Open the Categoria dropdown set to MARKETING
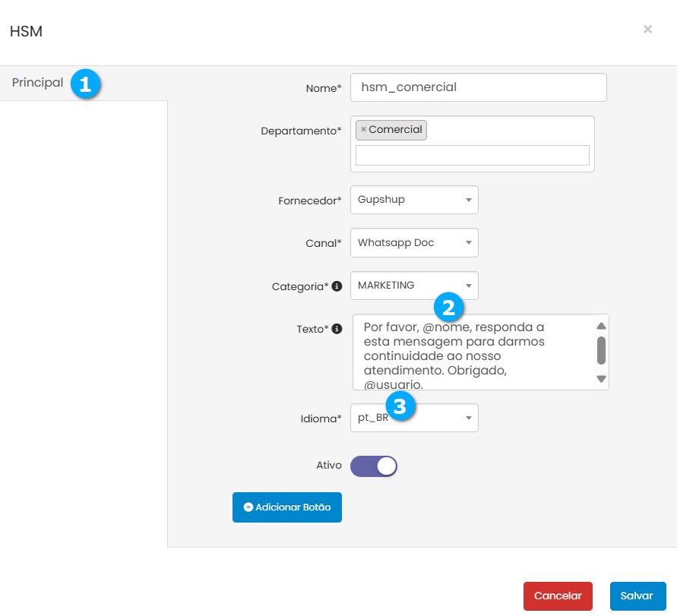This screenshot has height=616, width=677. pyautogui.click(x=414, y=286)
